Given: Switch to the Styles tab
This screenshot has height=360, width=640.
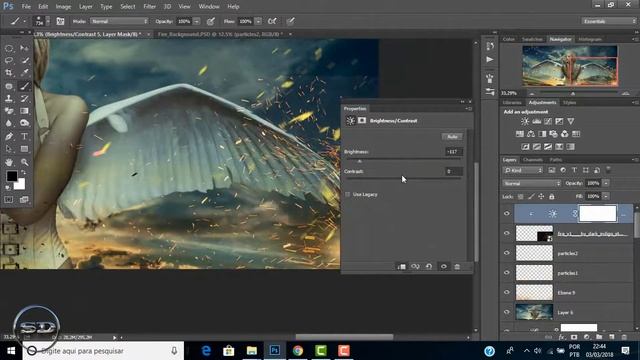Looking at the screenshot, I should click(x=569, y=102).
